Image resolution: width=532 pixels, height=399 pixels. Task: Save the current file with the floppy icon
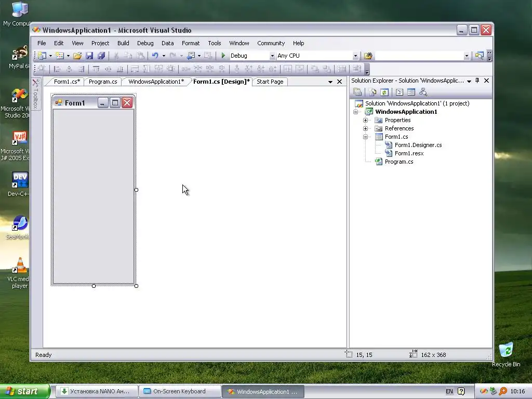click(x=89, y=56)
